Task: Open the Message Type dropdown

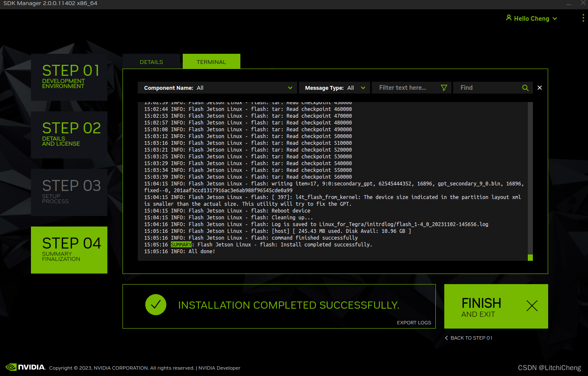Action: (363, 88)
